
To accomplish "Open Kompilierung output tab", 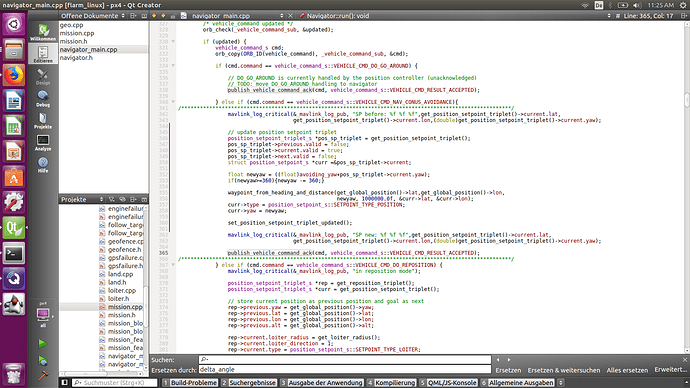I will point(391,383).
